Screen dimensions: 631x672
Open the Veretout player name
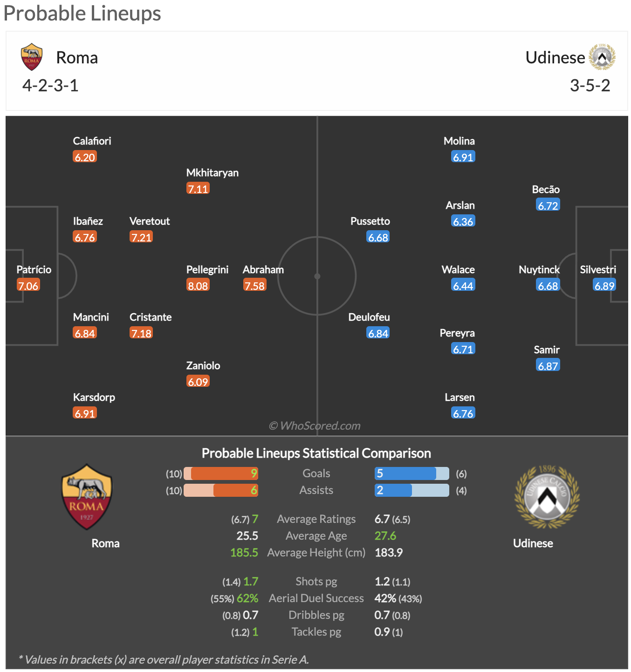coord(150,221)
